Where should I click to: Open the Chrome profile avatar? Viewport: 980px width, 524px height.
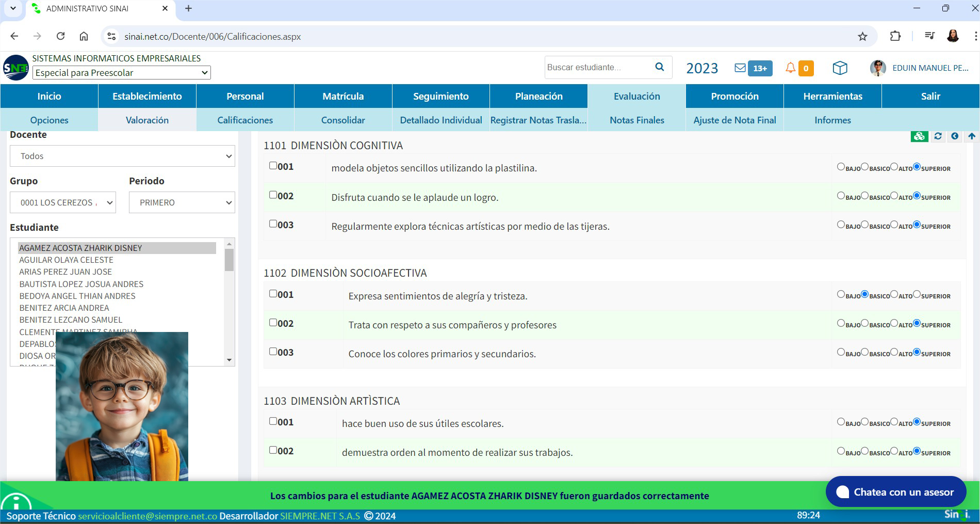point(953,36)
